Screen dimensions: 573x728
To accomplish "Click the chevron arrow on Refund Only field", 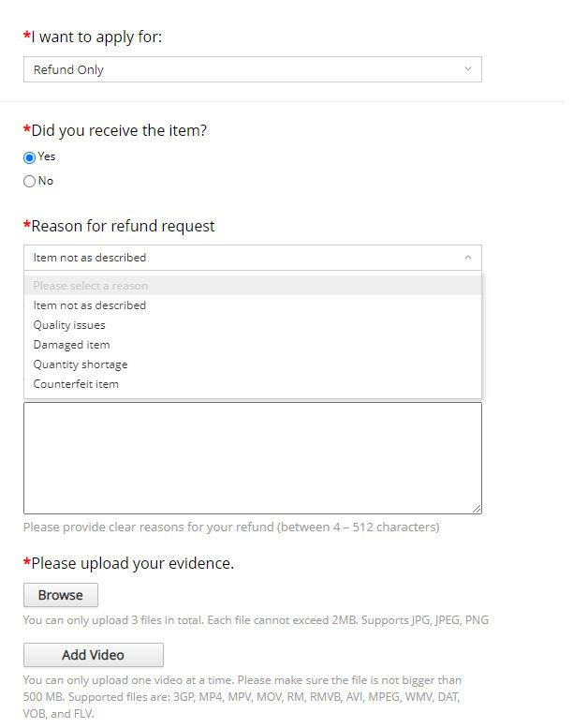I will coord(468,68).
